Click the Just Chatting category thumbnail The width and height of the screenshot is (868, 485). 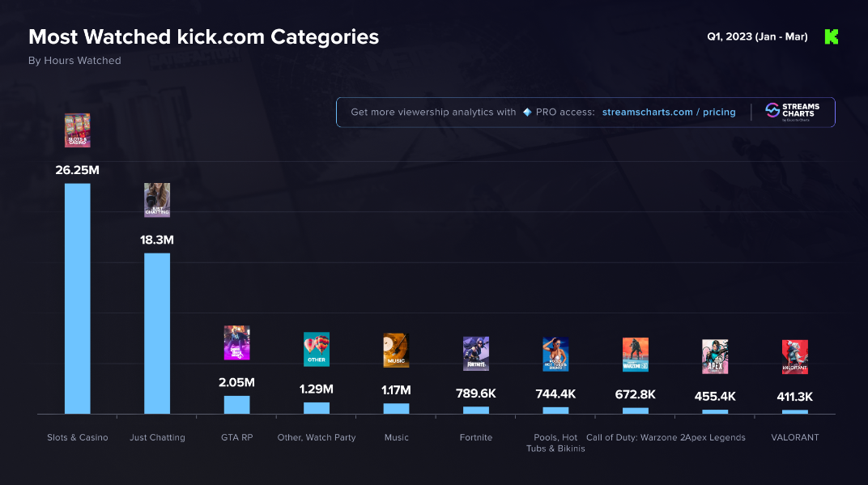(x=157, y=200)
